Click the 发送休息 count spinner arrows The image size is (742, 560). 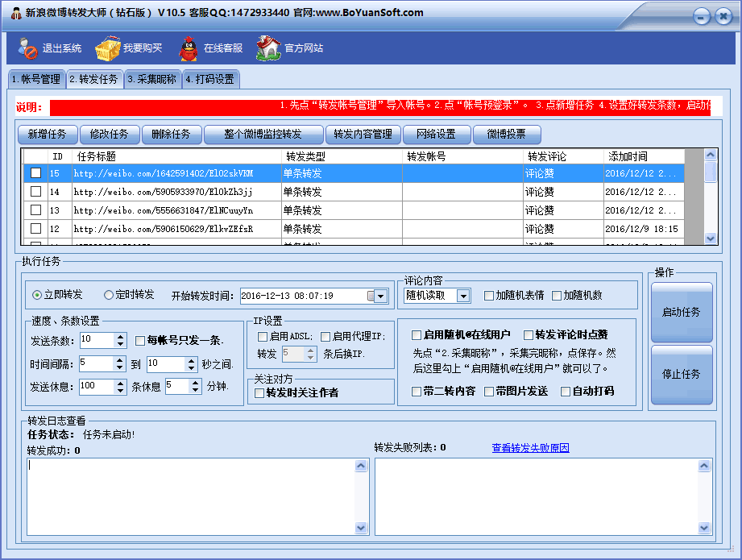pyautogui.click(x=121, y=387)
